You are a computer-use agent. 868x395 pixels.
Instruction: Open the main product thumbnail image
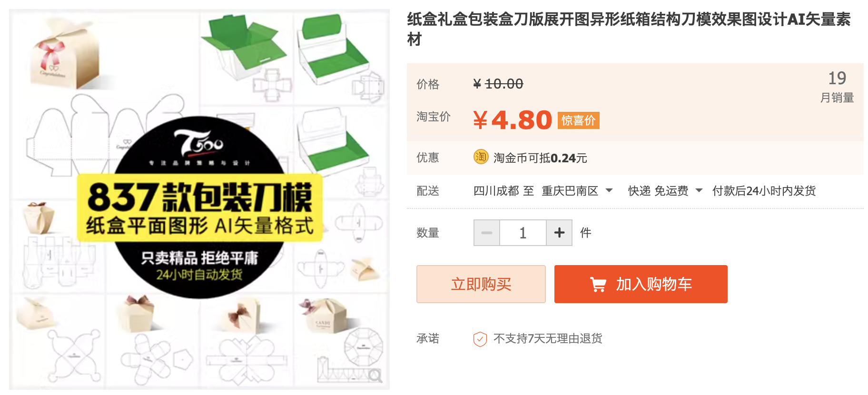[199, 199]
